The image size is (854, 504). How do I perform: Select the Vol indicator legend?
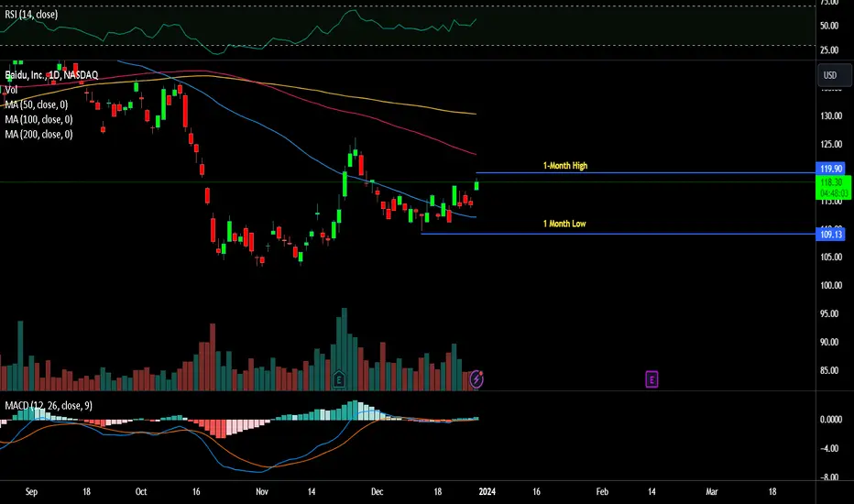point(11,90)
